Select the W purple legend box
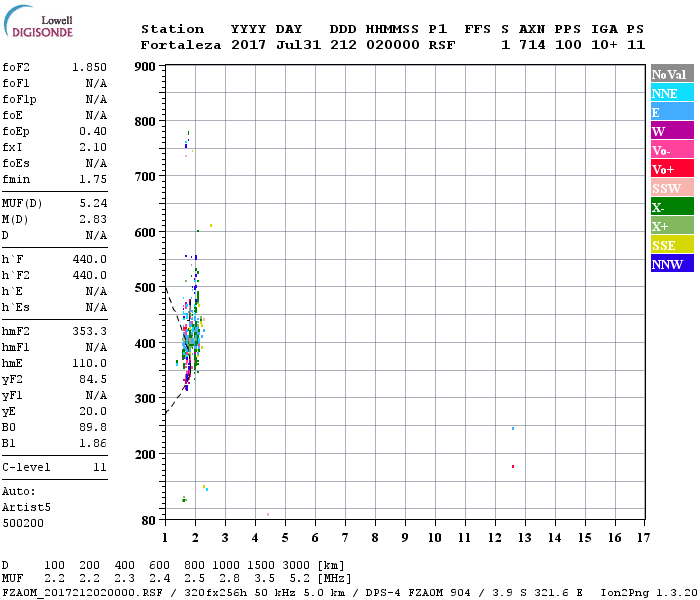This screenshot has height=600, width=700. point(672,131)
